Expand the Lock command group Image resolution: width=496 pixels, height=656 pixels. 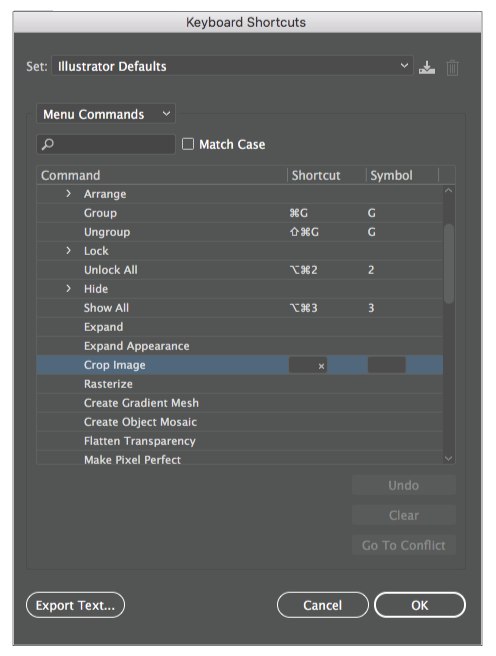click(68, 251)
